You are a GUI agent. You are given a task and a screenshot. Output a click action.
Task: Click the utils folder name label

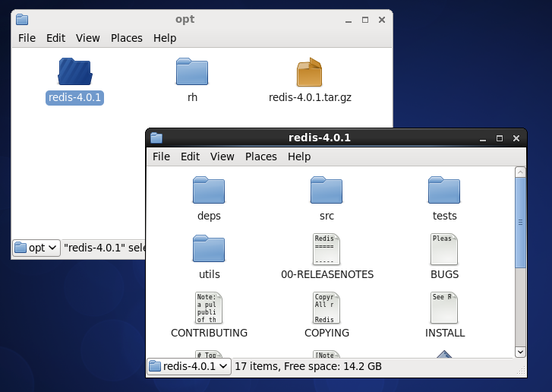(209, 274)
